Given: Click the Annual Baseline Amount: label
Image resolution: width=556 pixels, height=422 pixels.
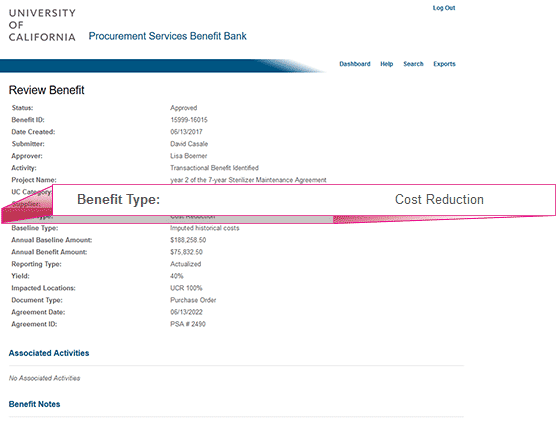Looking at the screenshot, I should pyautogui.click(x=51, y=240).
